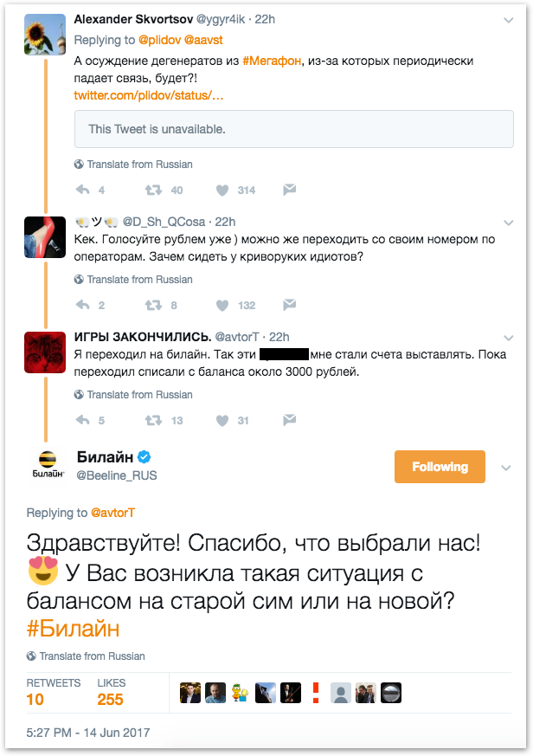The height and width of the screenshot is (756, 533).
Task: Expand options menu on Alexander Skvortsov's tweet
Action: pyautogui.click(x=506, y=19)
